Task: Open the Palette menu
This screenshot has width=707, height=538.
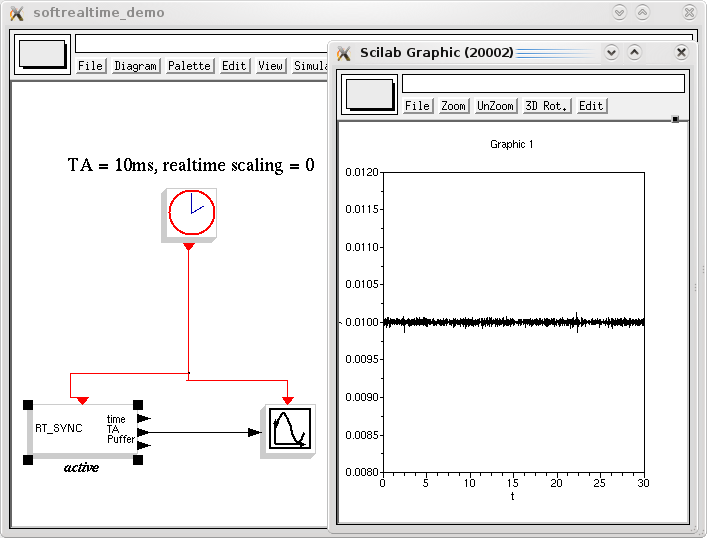Action: click(189, 66)
